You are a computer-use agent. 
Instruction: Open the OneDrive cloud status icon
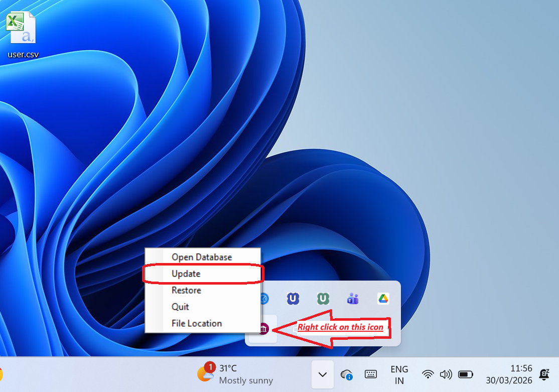coord(346,374)
